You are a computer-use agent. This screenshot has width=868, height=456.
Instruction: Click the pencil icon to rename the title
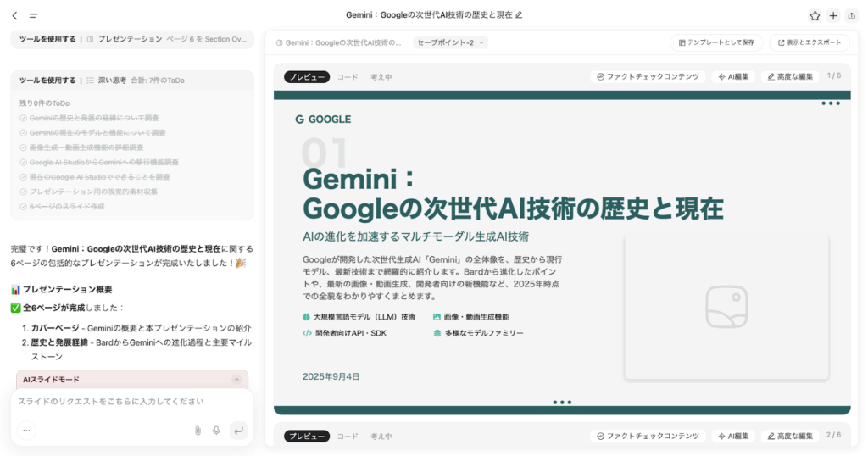click(519, 15)
